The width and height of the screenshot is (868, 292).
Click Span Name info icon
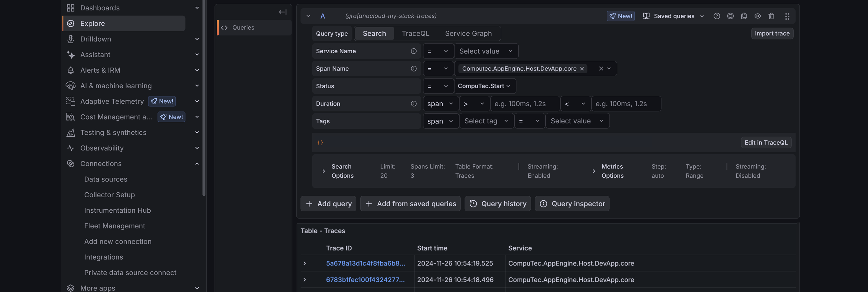tap(413, 68)
